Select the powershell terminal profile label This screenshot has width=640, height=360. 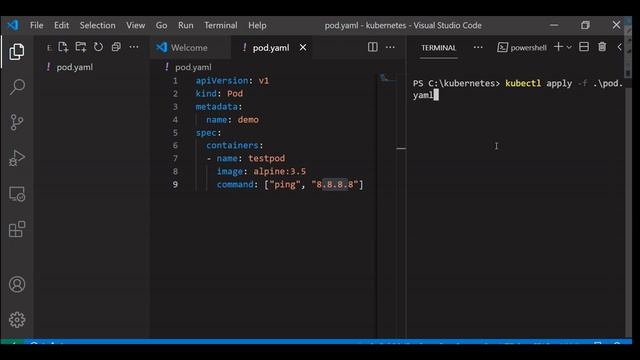pos(529,48)
